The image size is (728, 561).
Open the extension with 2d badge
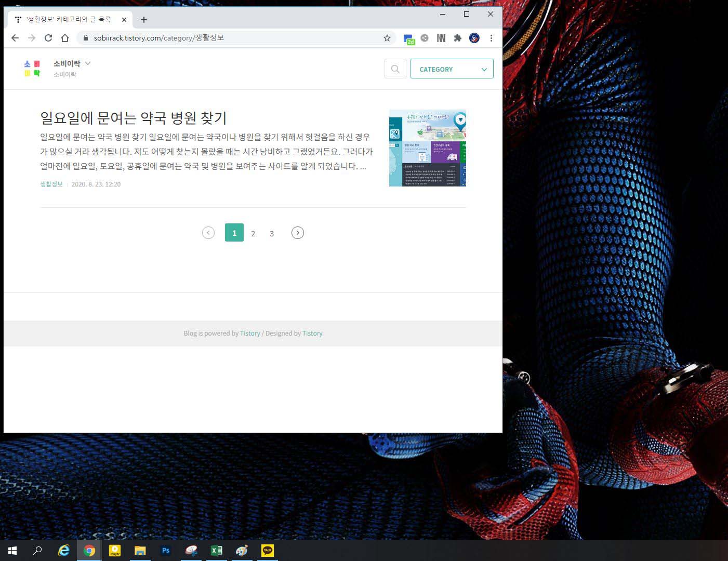click(408, 38)
